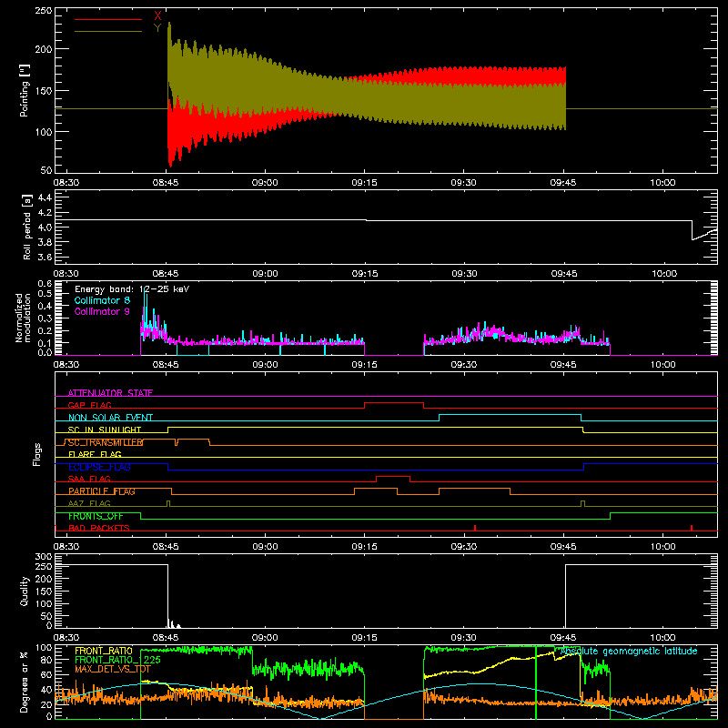Select the yellow FRONT_RATIO legend label
Image resolution: width=728 pixels, height=728 pixels.
point(104,651)
